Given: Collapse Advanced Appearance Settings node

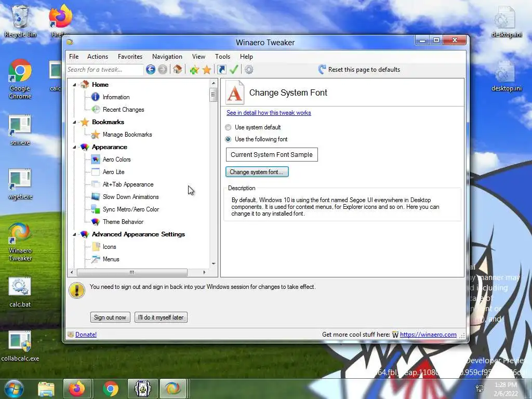Looking at the screenshot, I should [x=74, y=234].
